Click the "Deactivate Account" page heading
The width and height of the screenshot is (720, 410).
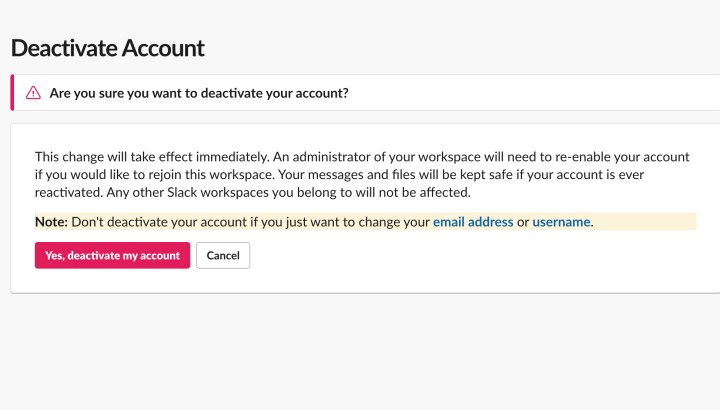pyautogui.click(x=107, y=47)
